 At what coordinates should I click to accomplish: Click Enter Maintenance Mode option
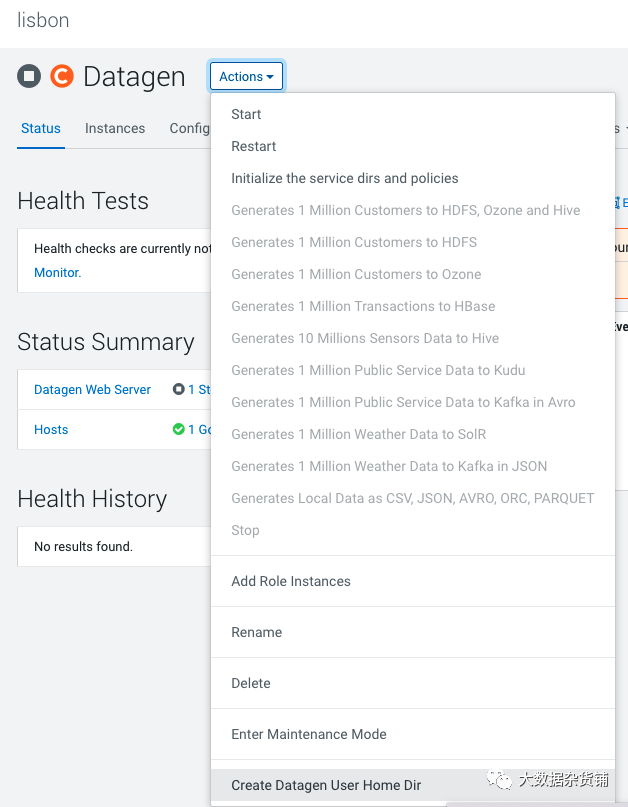coord(308,735)
